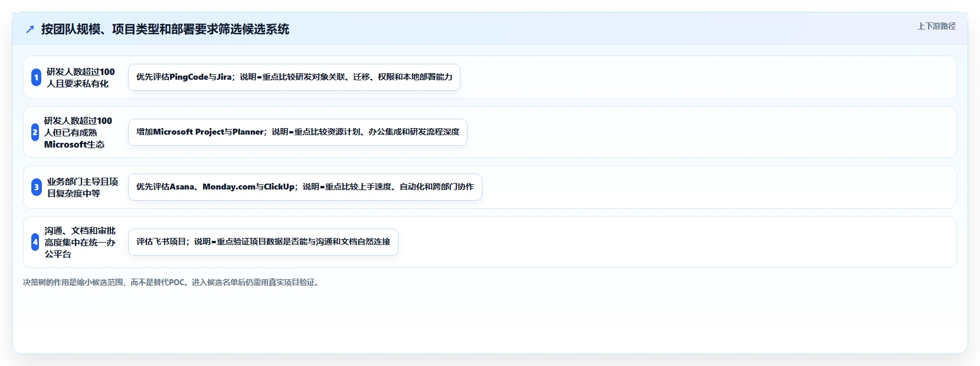Click the numbered badge 1
Image resolution: width=980 pixels, height=366 pixels.
pyautogui.click(x=36, y=77)
